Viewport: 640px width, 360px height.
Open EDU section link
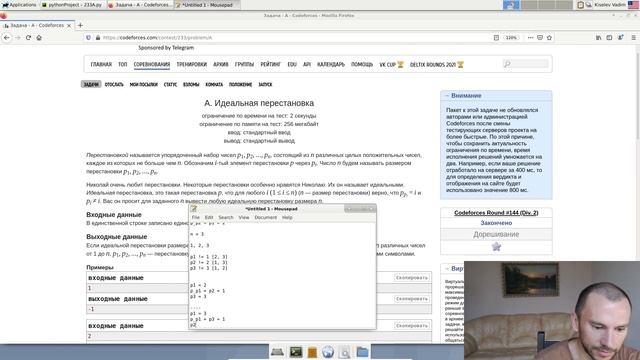(x=292, y=64)
